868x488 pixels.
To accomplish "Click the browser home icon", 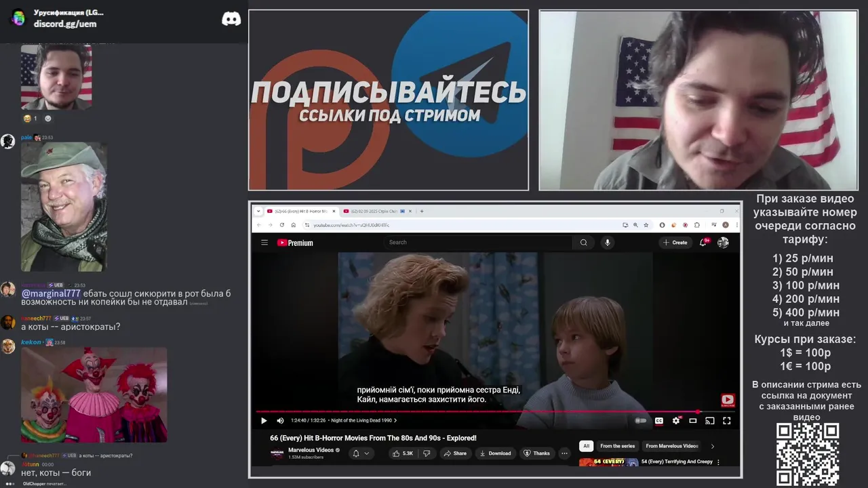I will click(x=293, y=225).
